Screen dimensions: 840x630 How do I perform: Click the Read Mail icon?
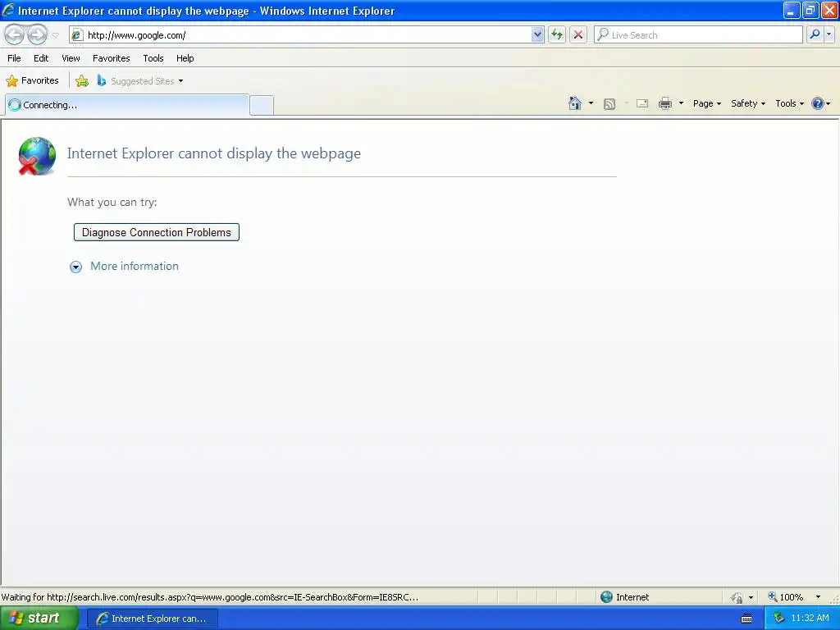pos(642,103)
